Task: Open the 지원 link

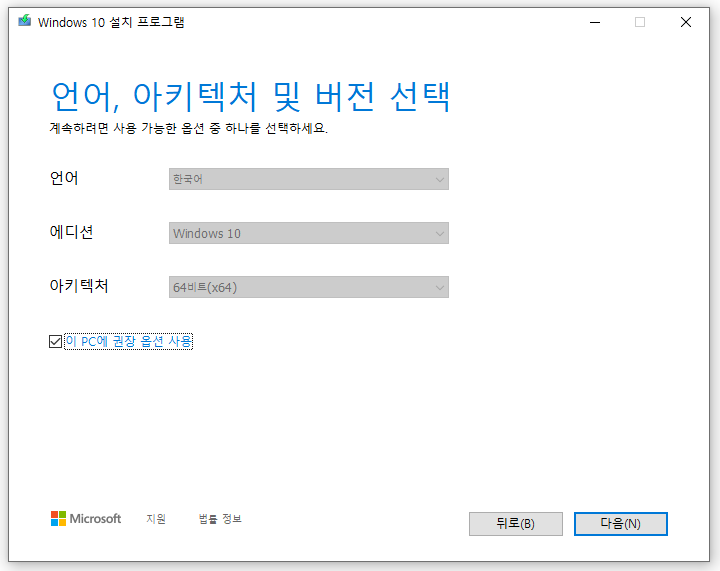Action: pos(156,519)
